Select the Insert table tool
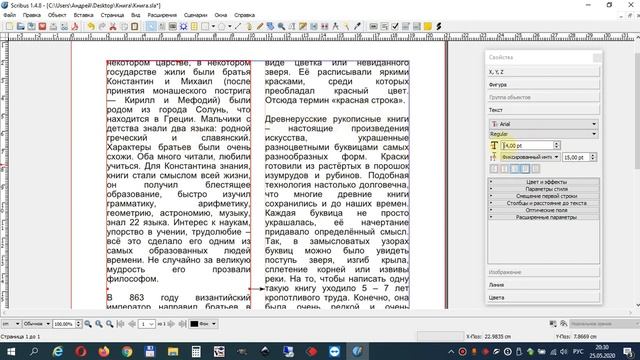This screenshot has width=640, height=360. (194, 27)
